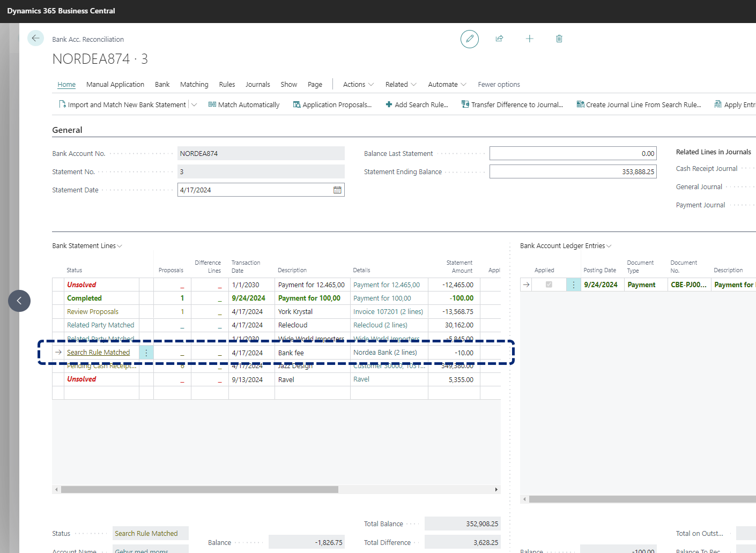756x553 pixels.
Task: Open row menu dots in ledger entries
Action: (x=573, y=285)
